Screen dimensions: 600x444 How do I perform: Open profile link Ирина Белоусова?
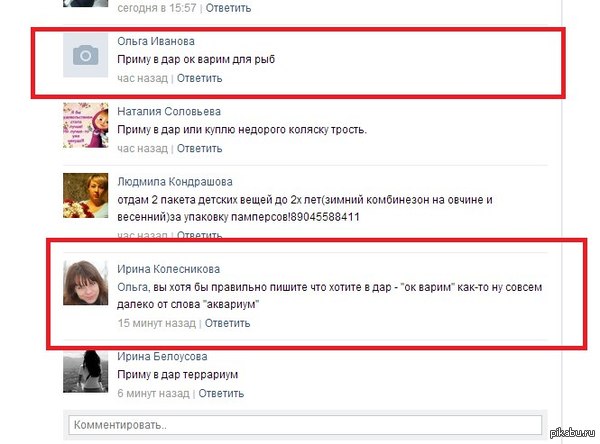coord(162,356)
